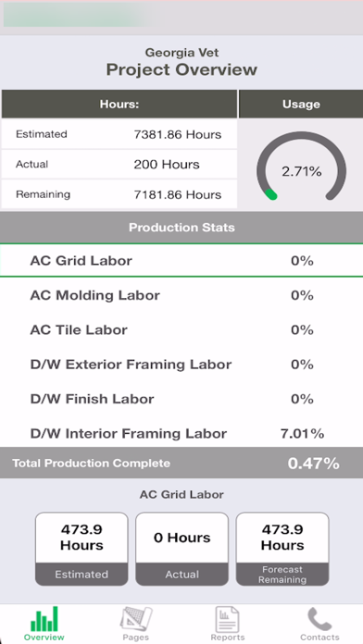Click the Project Overview title

click(181, 69)
